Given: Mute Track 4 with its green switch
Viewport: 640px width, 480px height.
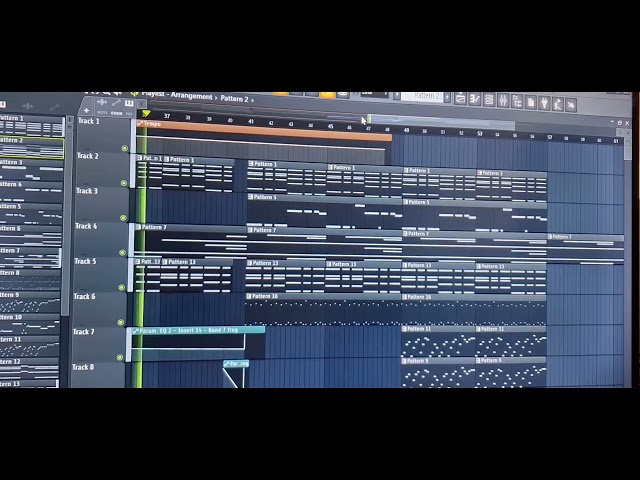Looking at the screenshot, I should point(122,253).
